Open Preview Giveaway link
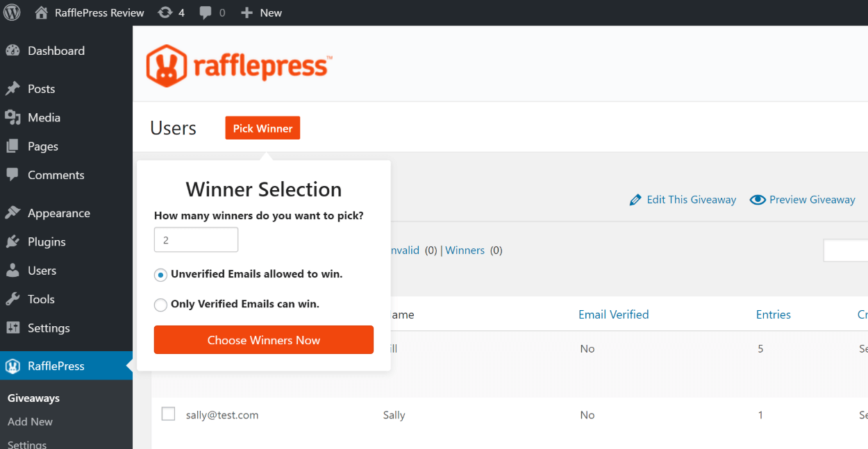The image size is (868, 449). point(812,200)
